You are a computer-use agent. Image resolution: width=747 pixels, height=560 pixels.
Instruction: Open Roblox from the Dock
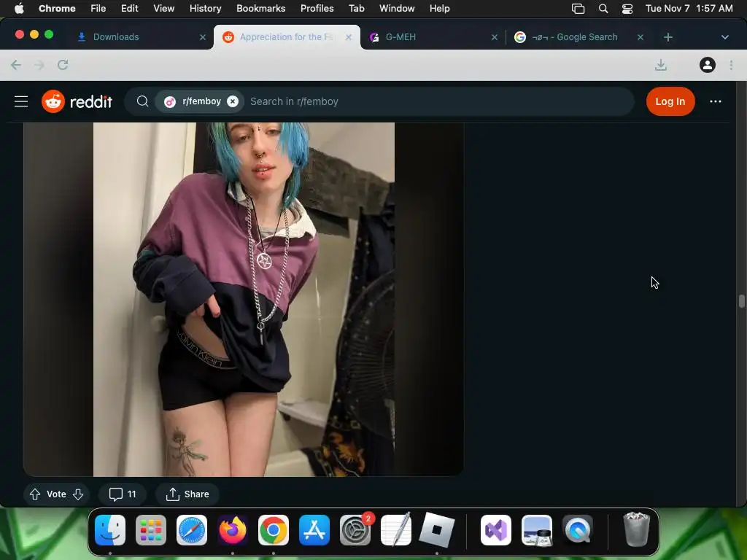pyautogui.click(x=437, y=530)
